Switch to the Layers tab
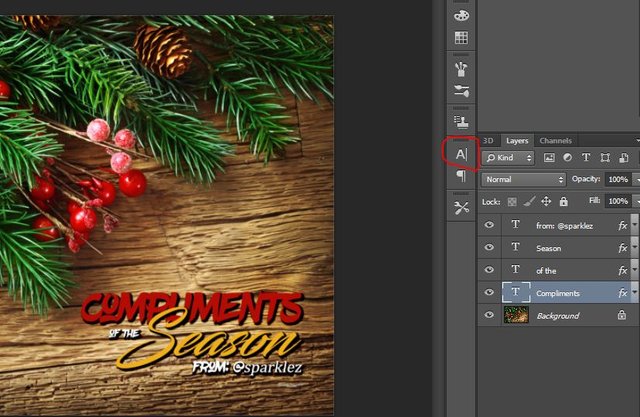The height and width of the screenshot is (417, 640). coord(517,141)
